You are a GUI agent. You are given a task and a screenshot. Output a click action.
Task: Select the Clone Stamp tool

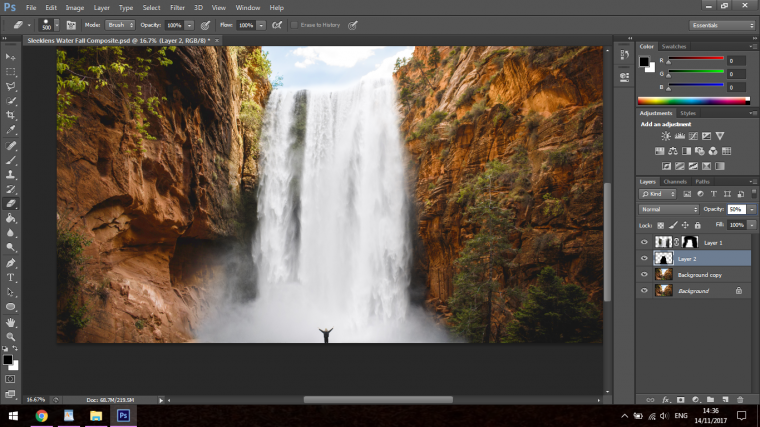click(x=10, y=174)
